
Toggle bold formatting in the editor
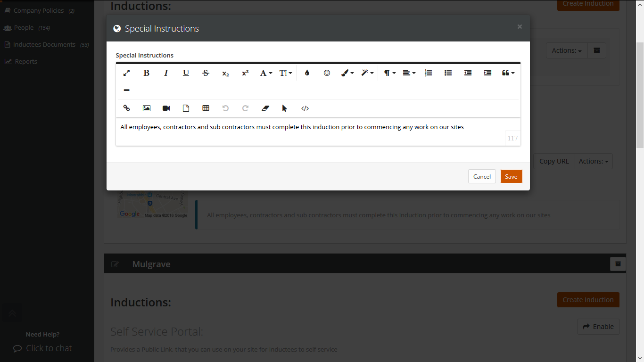pyautogui.click(x=146, y=73)
